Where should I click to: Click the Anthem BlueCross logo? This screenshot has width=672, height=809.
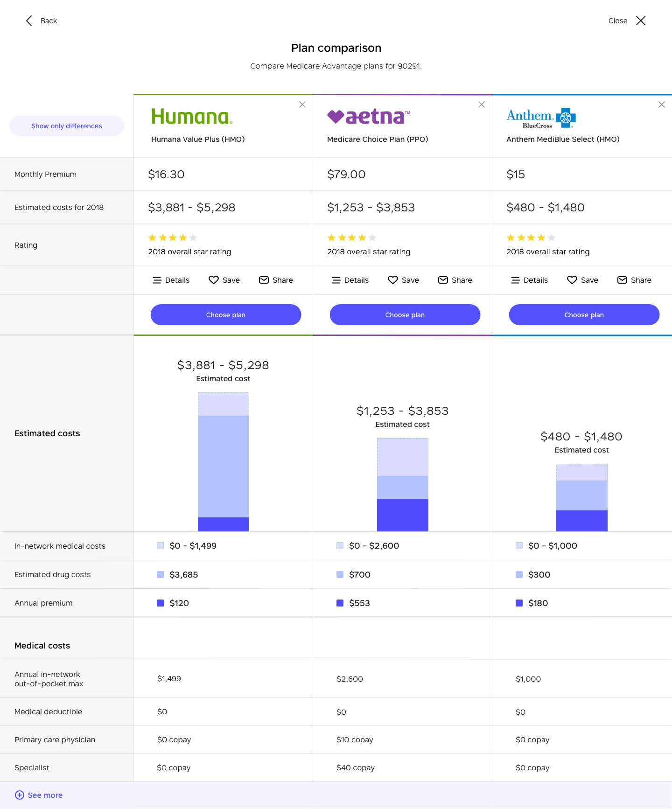pyautogui.click(x=541, y=118)
